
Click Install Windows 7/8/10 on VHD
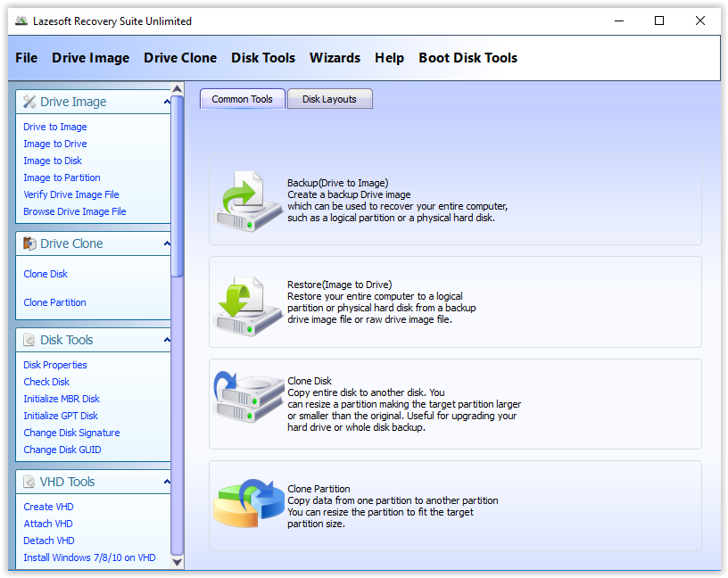(89, 557)
